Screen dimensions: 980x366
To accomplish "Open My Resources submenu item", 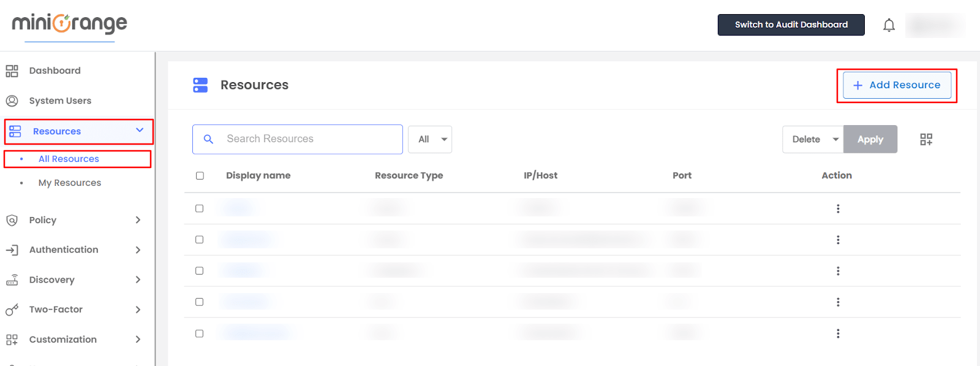I will (x=70, y=183).
